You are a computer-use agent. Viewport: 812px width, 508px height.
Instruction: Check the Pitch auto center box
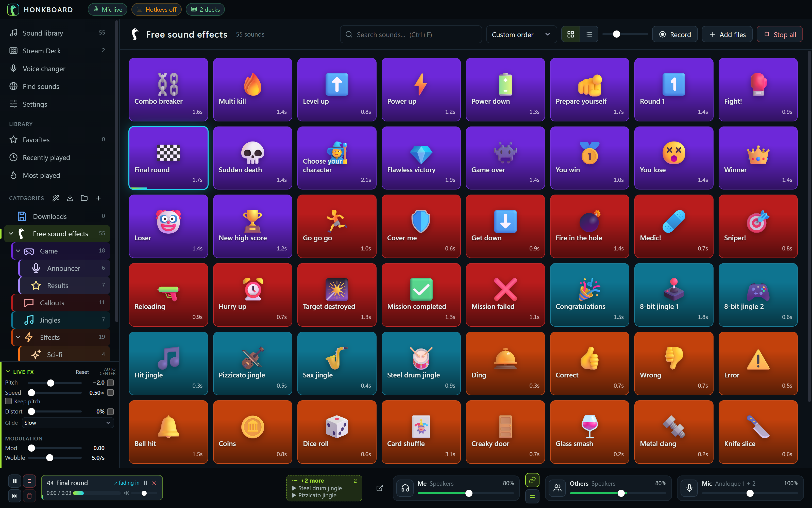coord(110,383)
